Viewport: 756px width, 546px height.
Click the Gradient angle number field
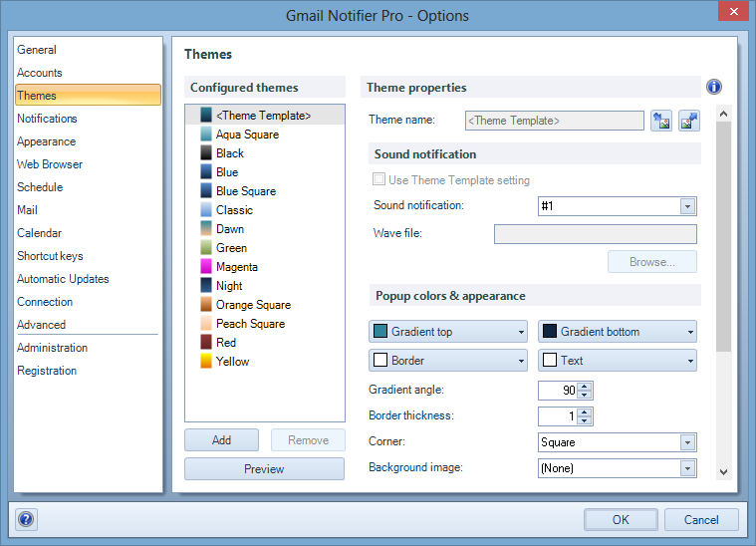559,391
